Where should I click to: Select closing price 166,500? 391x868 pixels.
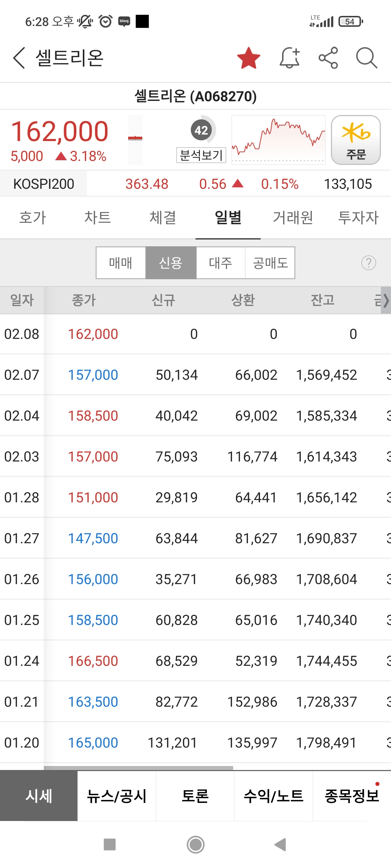93,661
